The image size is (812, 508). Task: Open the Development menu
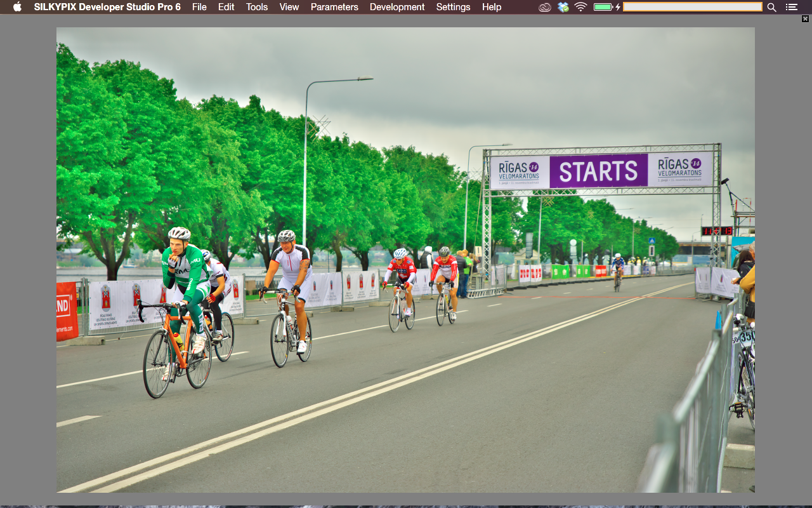(397, 7)
